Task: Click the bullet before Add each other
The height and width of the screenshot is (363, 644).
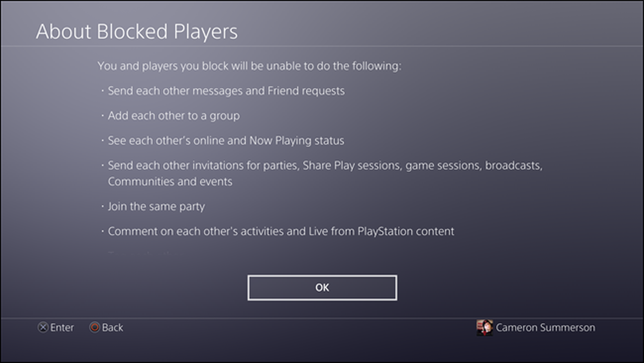Action: 102,115
